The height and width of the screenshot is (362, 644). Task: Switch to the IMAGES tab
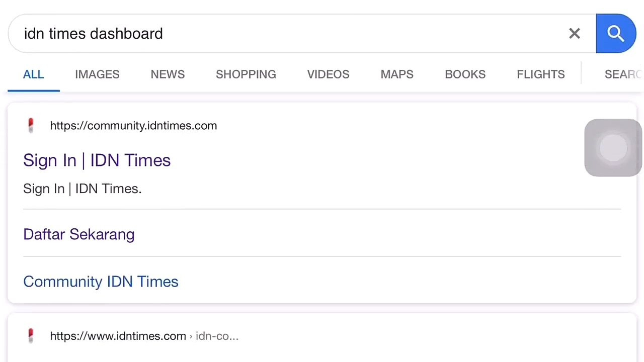click(97, 74)
